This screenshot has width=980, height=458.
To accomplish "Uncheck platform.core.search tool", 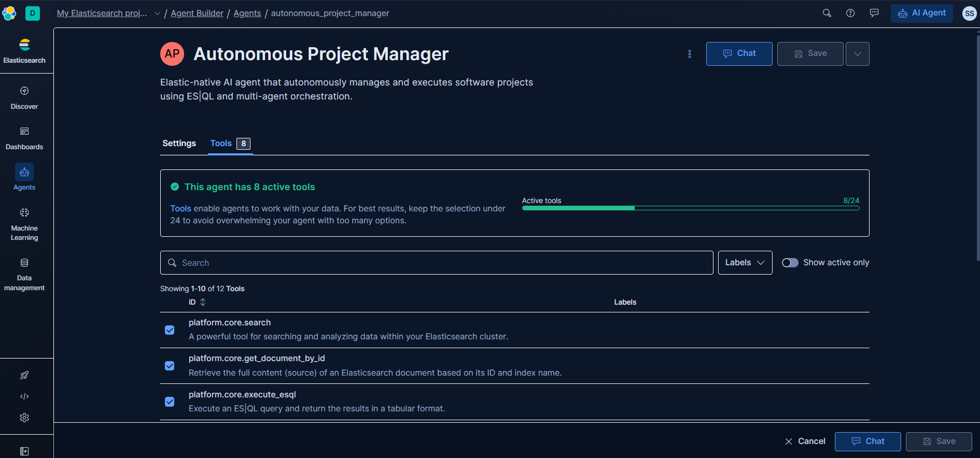I will [x=170, y=330].
